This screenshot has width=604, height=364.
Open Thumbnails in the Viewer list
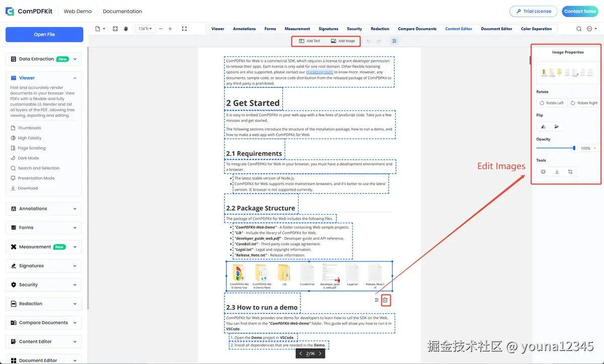coord(29,128)
